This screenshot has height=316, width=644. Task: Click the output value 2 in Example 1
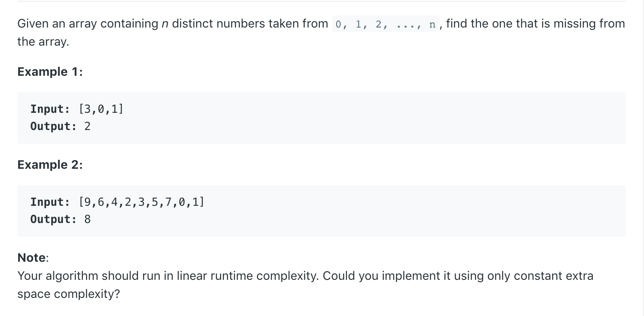88,126
